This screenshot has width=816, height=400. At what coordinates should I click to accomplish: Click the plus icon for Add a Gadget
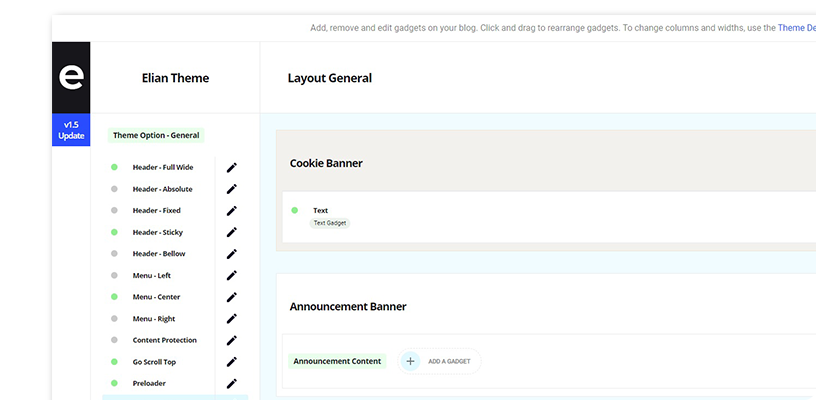[410, 361]
